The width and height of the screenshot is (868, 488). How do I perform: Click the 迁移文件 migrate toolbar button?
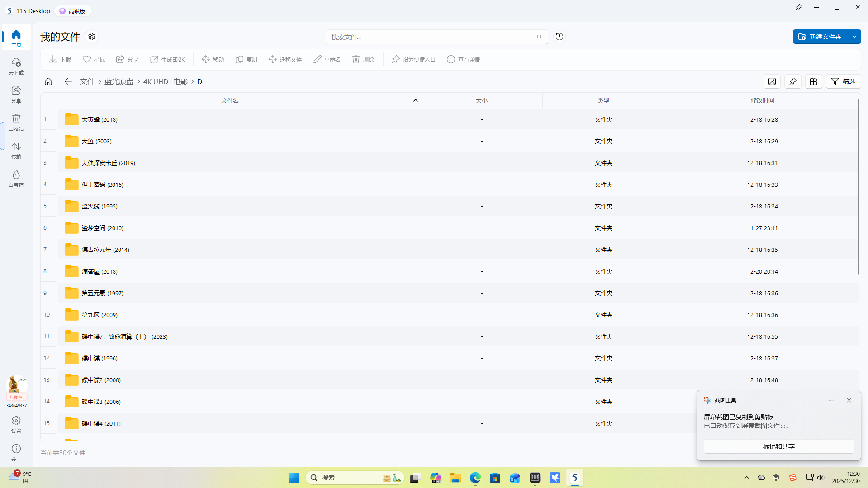click(x=285, y=59)
